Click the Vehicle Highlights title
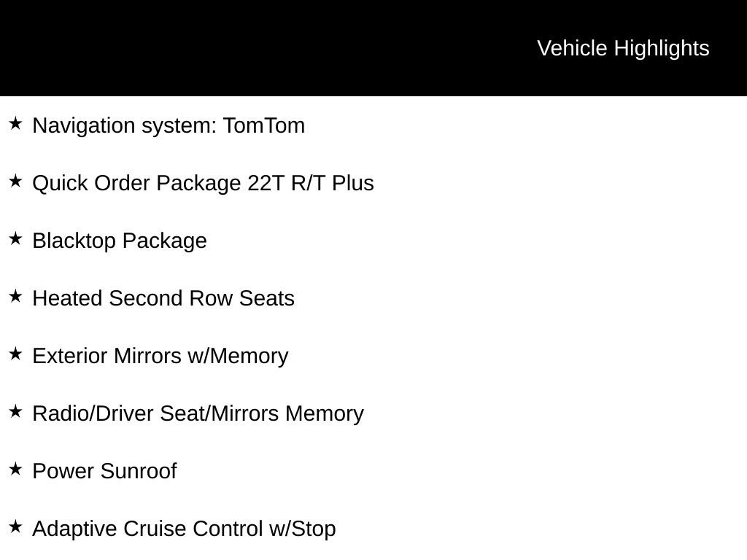 pos(623,48)
